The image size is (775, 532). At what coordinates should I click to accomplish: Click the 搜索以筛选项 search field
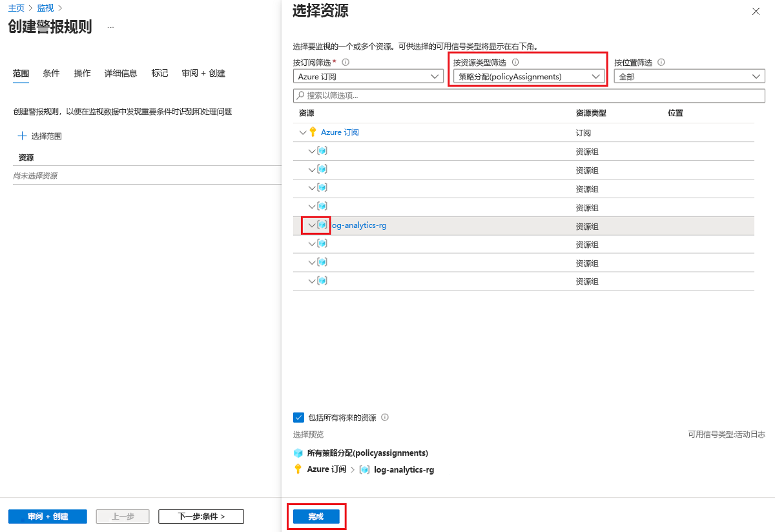[x=529, y=96]
